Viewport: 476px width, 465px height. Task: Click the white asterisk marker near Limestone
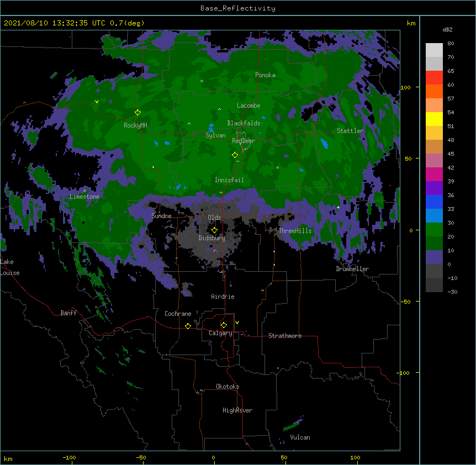[84, 191]
